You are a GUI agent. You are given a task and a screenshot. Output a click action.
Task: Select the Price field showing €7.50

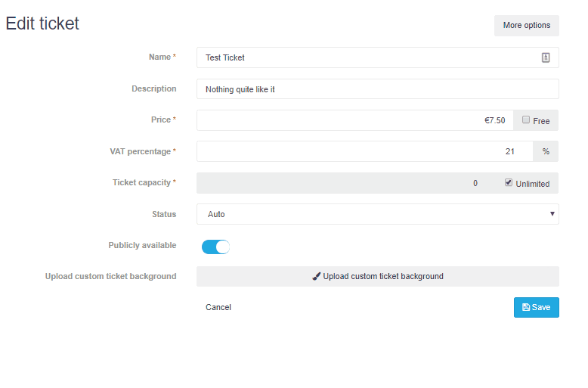(354, 120)
